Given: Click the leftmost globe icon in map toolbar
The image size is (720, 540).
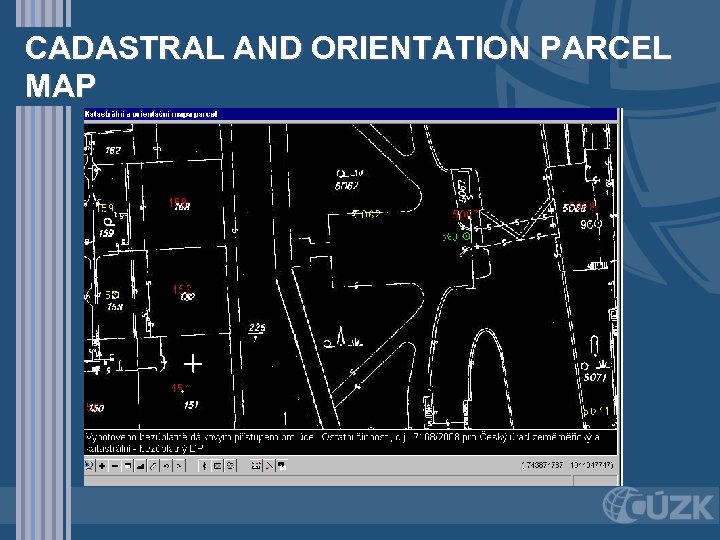Looking at the screenshot, I should [x=89, y=466].
